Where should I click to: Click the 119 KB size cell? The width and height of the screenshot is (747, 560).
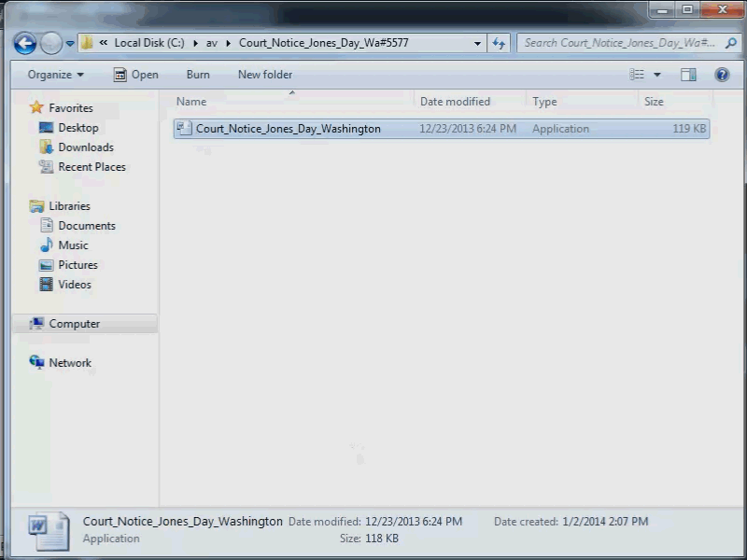point(689,129)
